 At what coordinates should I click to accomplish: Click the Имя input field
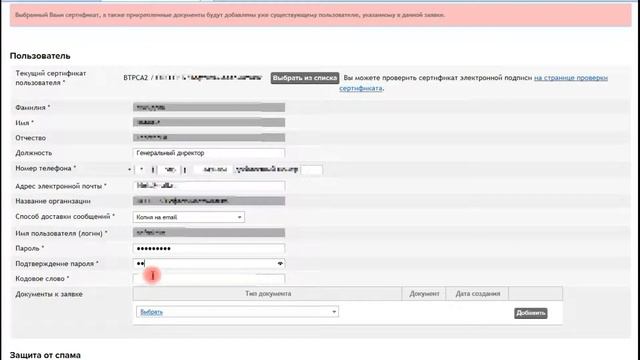click(x=209, y=122)
